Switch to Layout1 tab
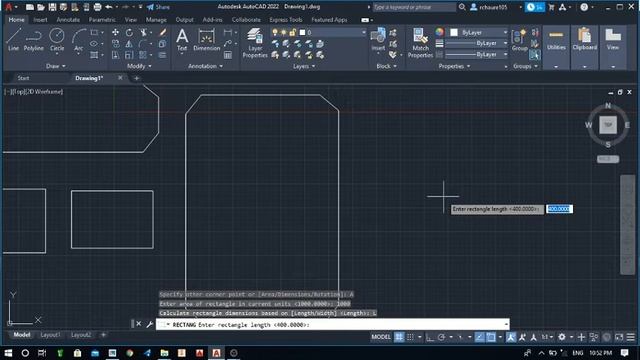The width and height of the screenshot is (640, 360). click(50, 335)
